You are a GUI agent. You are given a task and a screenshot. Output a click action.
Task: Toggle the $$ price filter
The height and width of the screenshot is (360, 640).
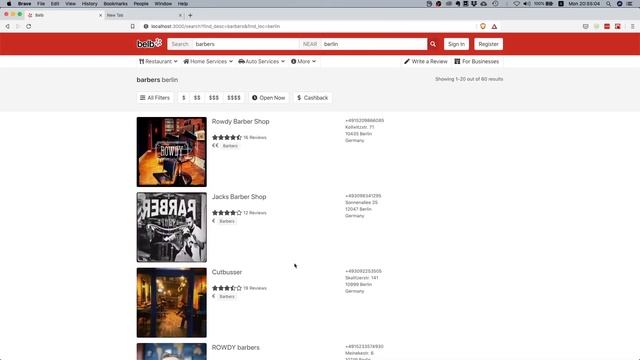coord(197,98)
